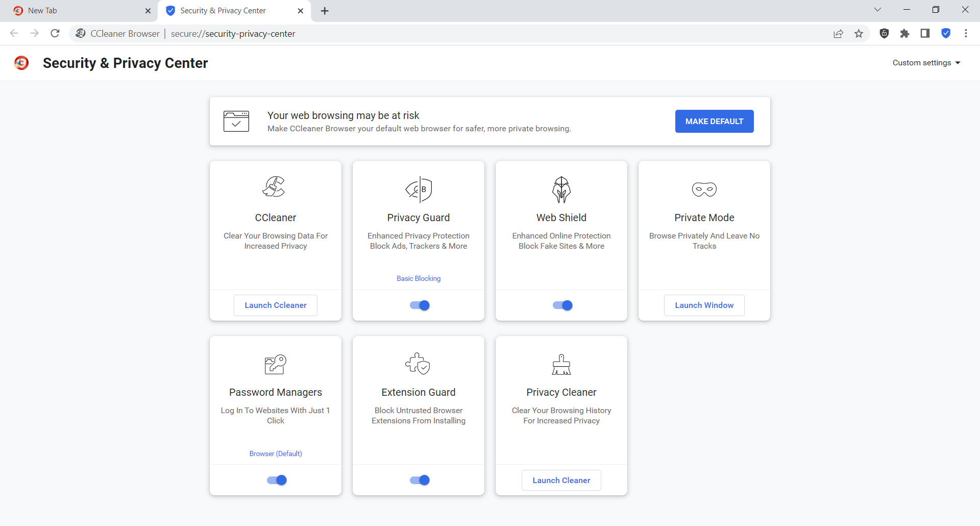
Task: Bookmark this page with star icon
Action: [859, 33]
